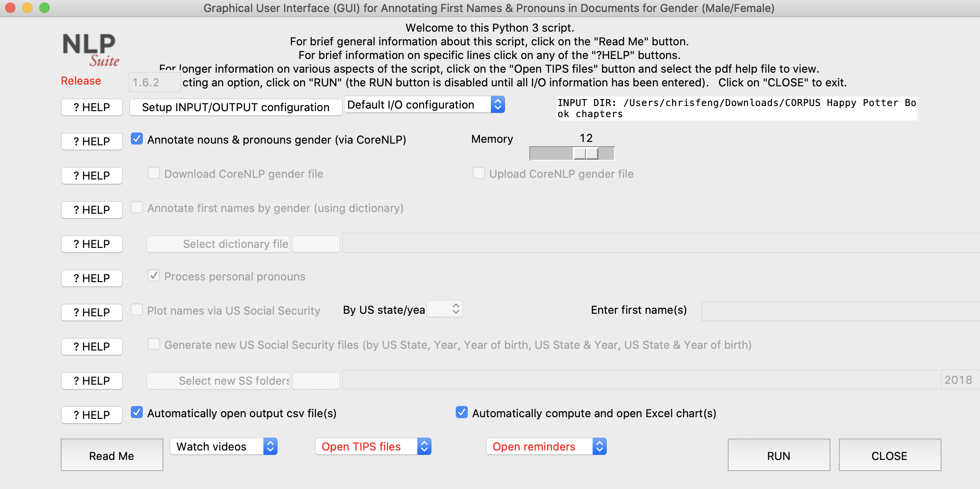Toggle Process personal pronouns checkbox
The image size is (980, 489).
coord(154,276)
